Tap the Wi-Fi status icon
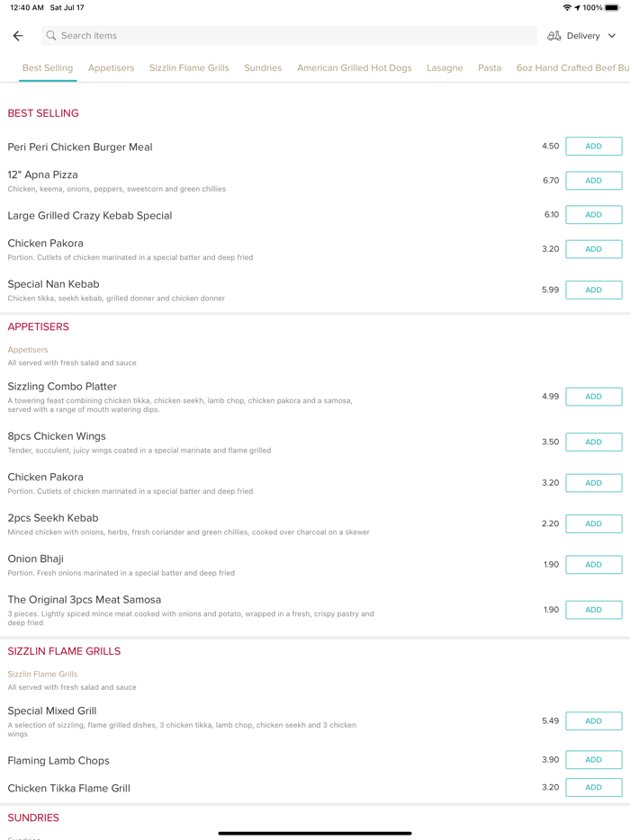630x840 pixels. [x=567, y=7]
